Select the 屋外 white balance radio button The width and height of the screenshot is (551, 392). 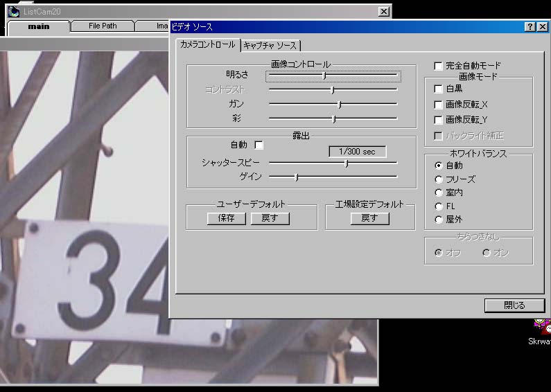438,220
